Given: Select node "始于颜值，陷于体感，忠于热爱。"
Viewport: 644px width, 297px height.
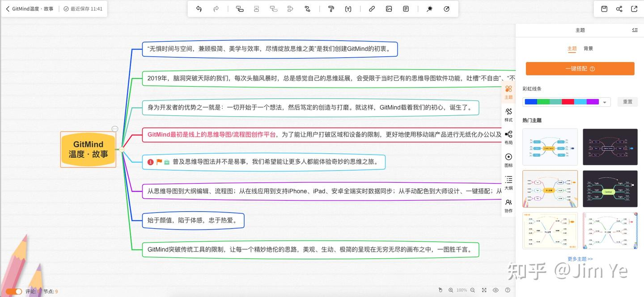Looking at the screenshot, I should [193, 220].
